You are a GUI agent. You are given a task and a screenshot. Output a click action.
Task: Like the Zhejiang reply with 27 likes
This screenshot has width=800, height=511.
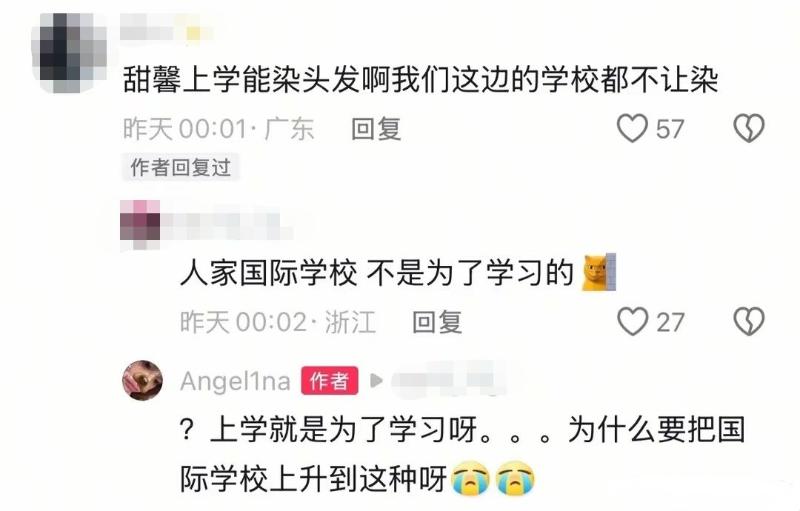[632, 322]
